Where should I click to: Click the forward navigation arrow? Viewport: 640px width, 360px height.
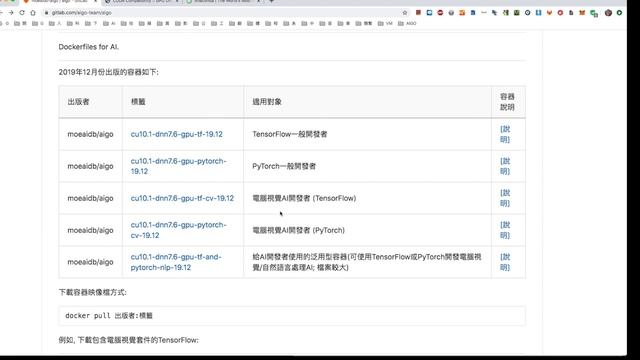pyautogui.click(x=11, y=13)
